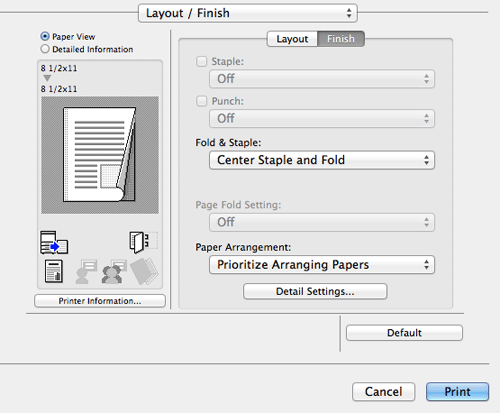Enable the Staple checkbox
This screenshot has width=500, height=413.
(x=201, y=61)
